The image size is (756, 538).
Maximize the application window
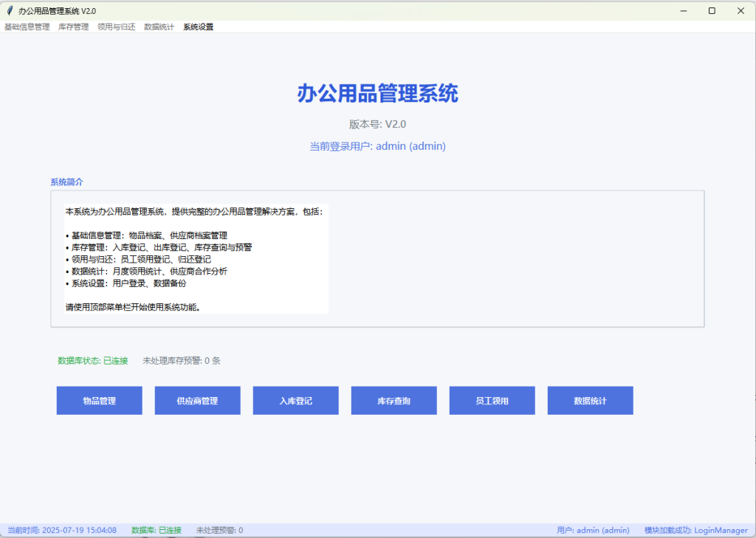712,11
